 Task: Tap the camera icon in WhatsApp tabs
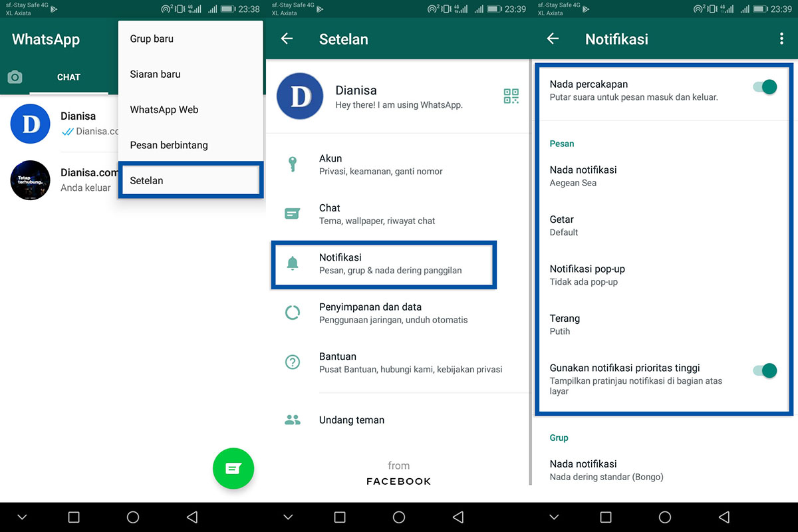click(x=15, y=78)
